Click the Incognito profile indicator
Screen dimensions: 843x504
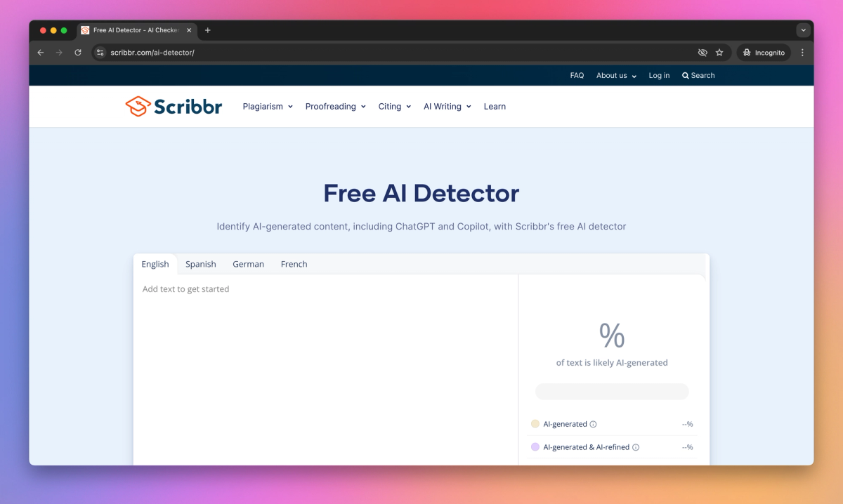[764, 53]
